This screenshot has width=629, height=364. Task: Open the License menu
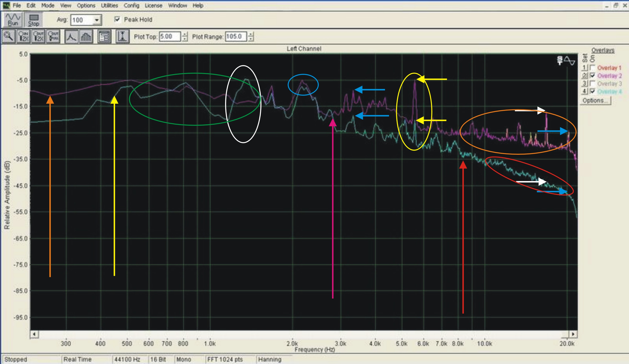pos(153,5)
